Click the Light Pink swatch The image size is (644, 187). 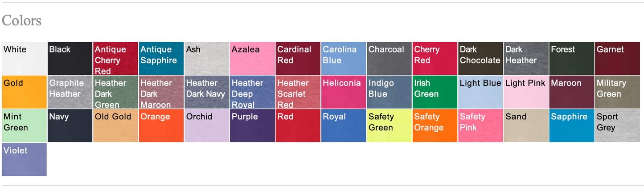526,92
